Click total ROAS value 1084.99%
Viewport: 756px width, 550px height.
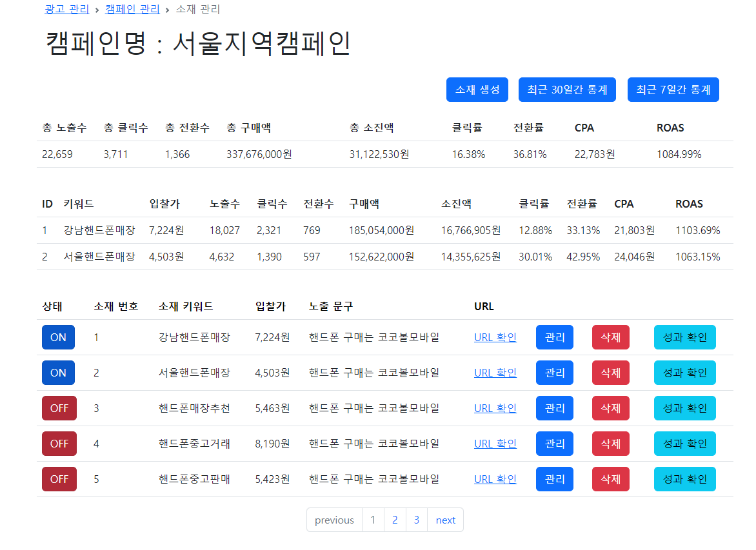click(679, 154)
